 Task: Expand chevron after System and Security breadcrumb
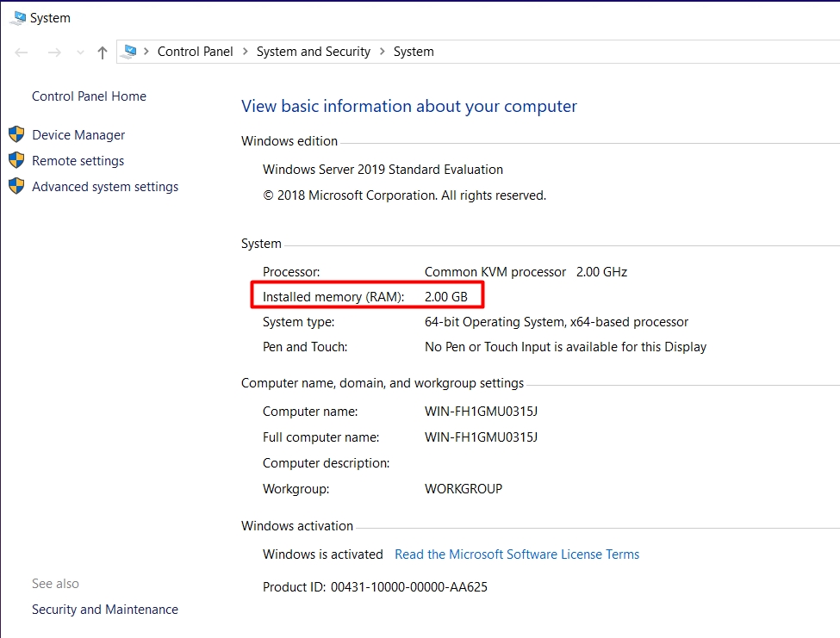[x=382, y=52]
